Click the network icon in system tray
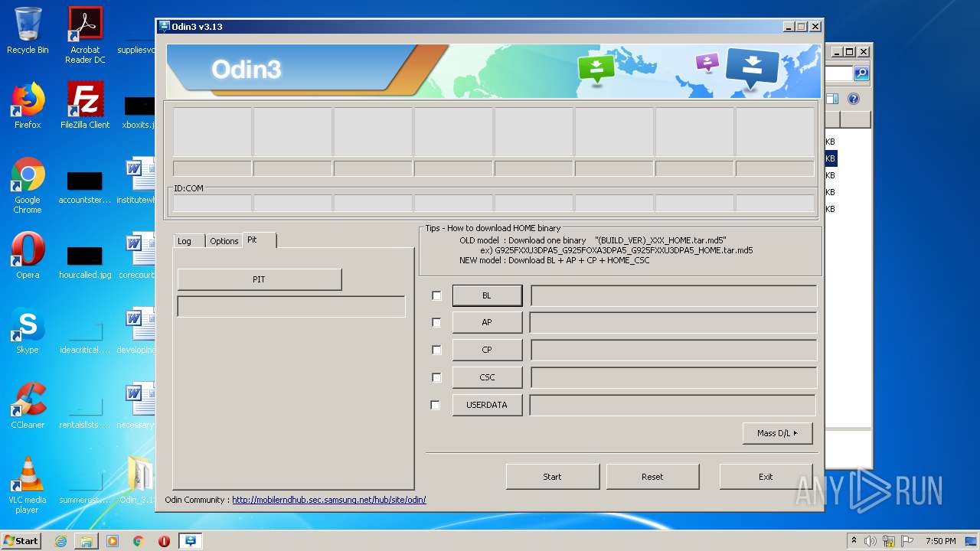Image resolution: width=980 pixels, height=551 pixels. (889, 541)
